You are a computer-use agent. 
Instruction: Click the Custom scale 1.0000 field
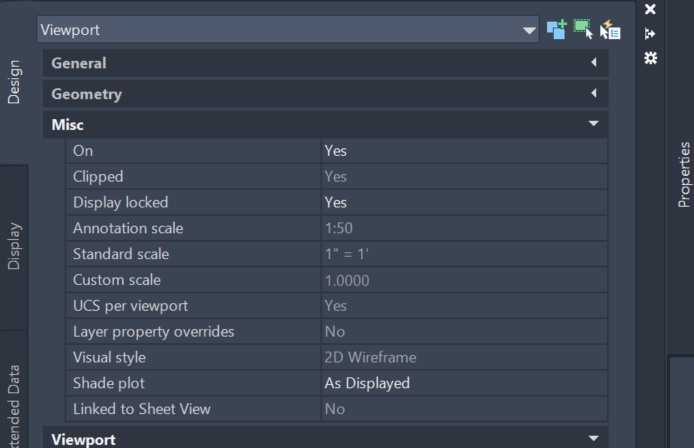pyautogui.click(x=464, y=280)
